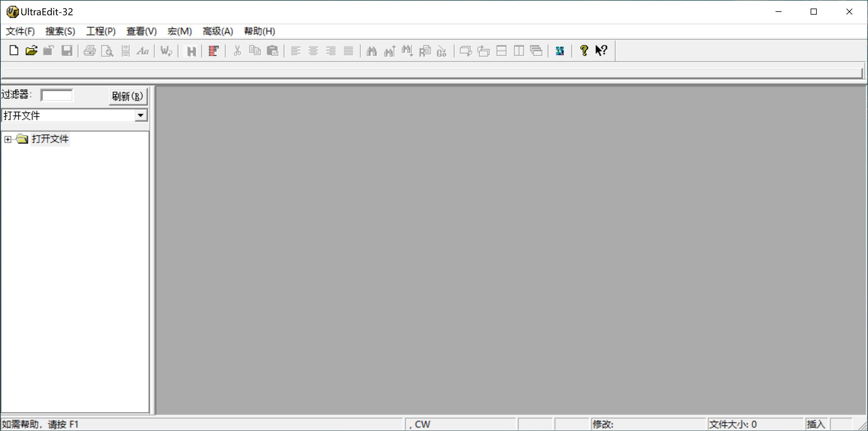This screenshot has width=868, height=431.
Task: Open the 宏(M) menu
Action: coord(179,31)
